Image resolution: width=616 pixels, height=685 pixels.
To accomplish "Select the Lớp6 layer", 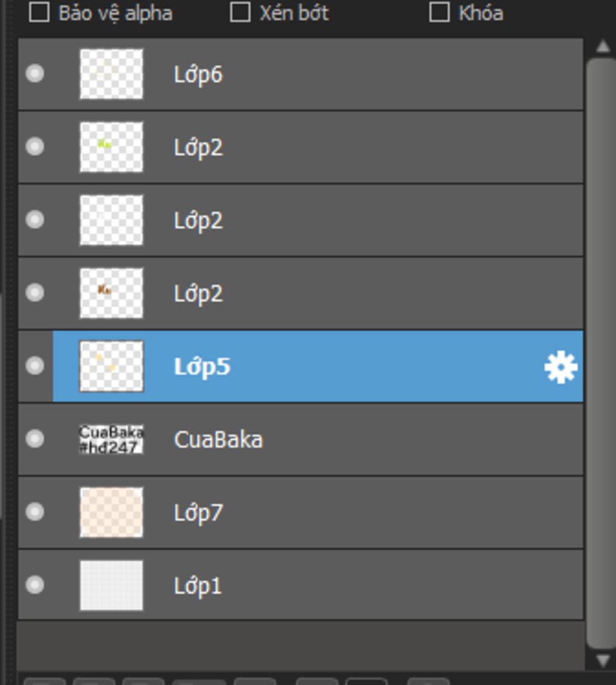I will tap(301, 74).
